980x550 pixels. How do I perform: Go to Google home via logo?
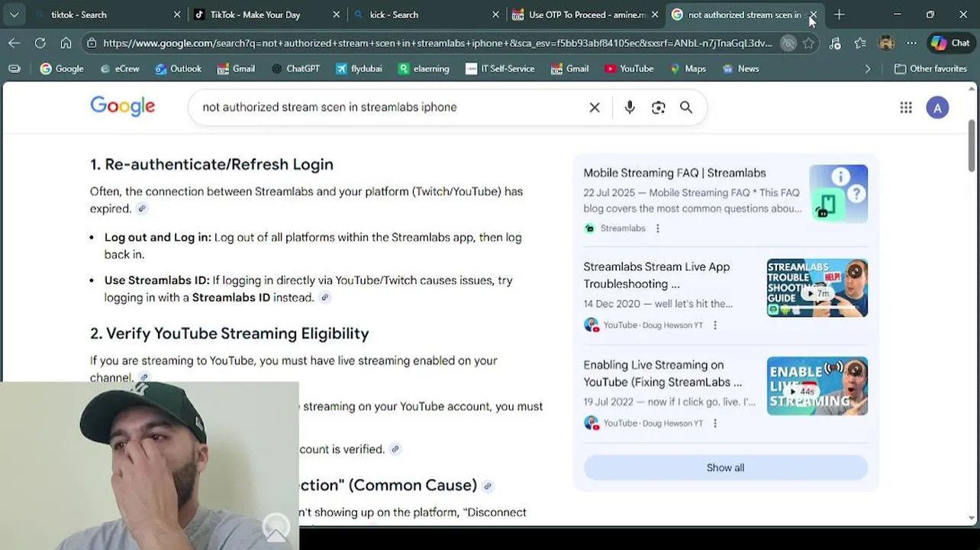122,106
